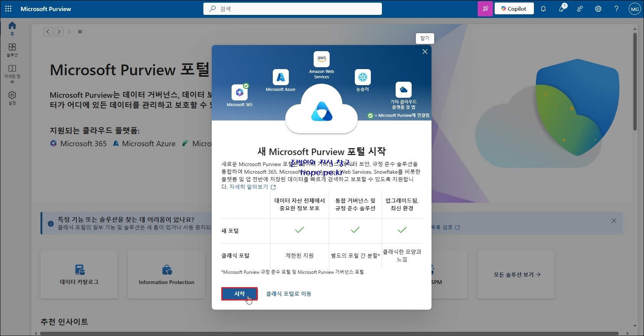Go to previous carousel slide

tap(48, 32)
